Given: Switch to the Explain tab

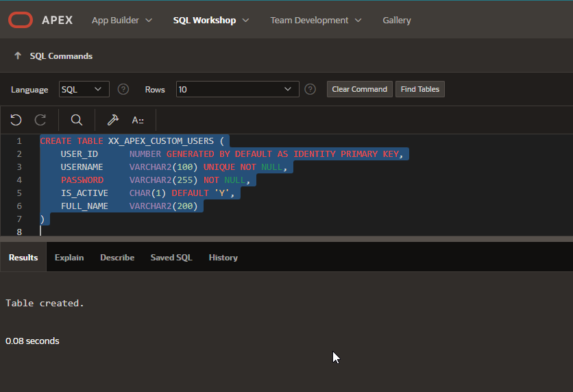Looking at the screenshot, I should coord(69,257).
